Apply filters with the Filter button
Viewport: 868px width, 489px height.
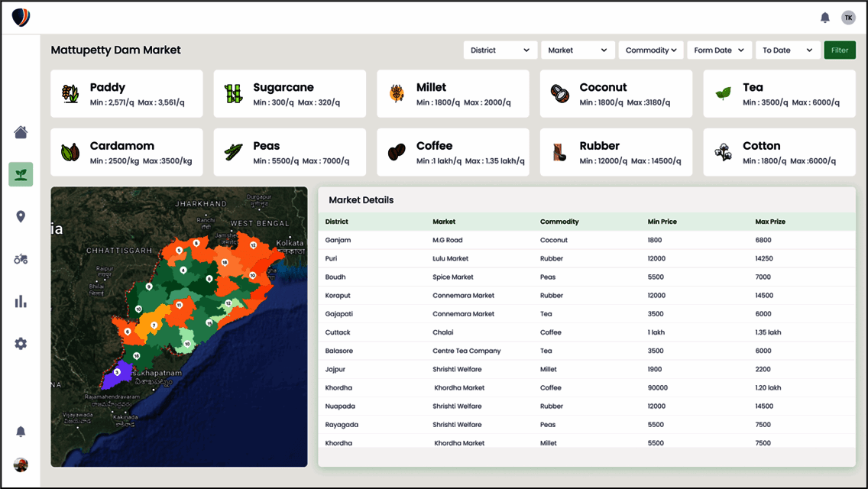pyautogui.click(x=839, y=50)
